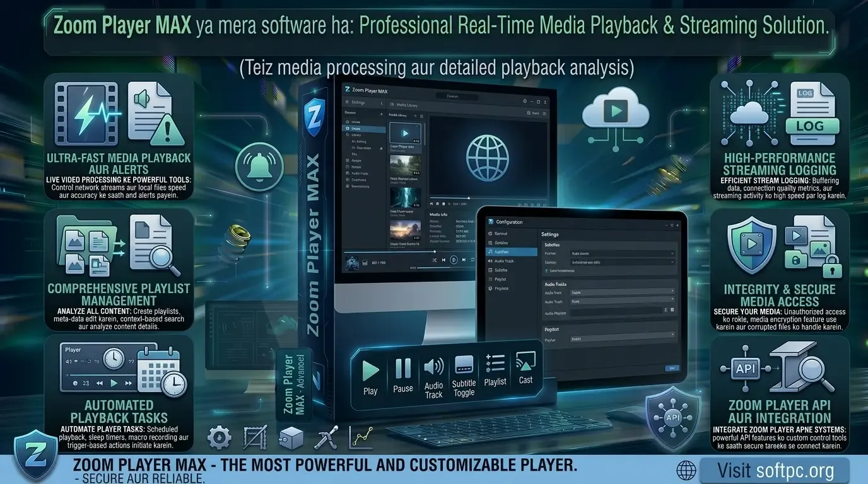Select the waterfall video thumbnail
This screenshot has height=484, width=868.
point(405,198)
